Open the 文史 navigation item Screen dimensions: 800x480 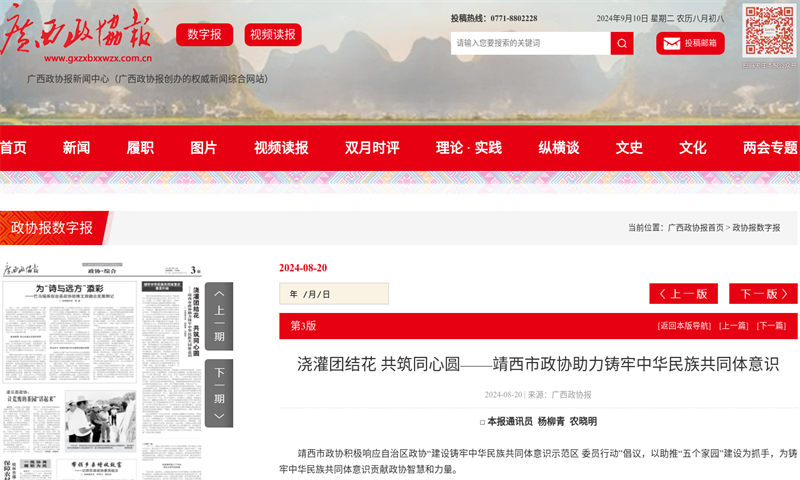click(629, 148)
